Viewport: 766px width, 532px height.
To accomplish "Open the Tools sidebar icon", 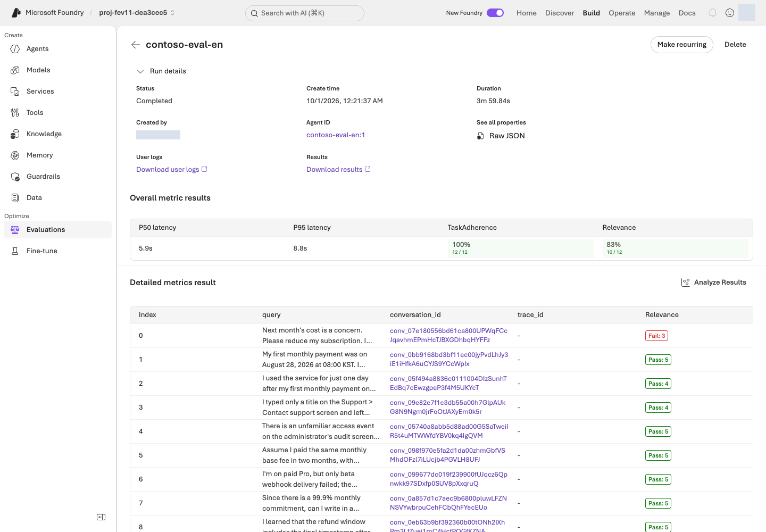I will point(15,113).
